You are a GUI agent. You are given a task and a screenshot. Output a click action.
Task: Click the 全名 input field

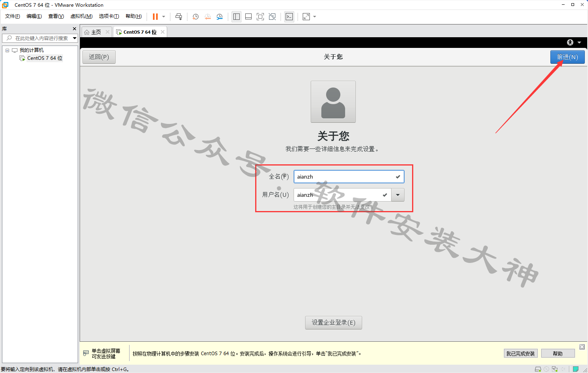[x=349, y=177]
